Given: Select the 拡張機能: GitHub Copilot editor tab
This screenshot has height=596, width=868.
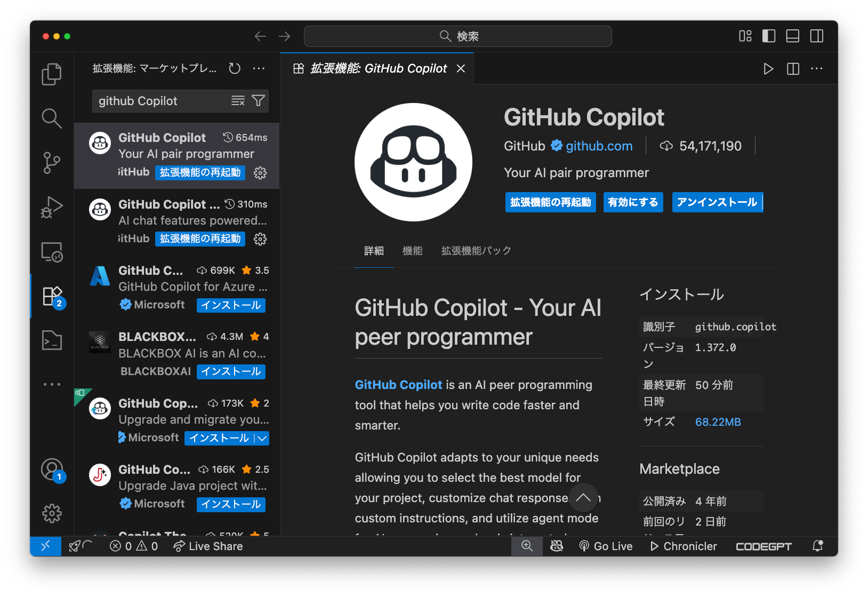Looking at the screenshot, I should (x=377, y=68).
